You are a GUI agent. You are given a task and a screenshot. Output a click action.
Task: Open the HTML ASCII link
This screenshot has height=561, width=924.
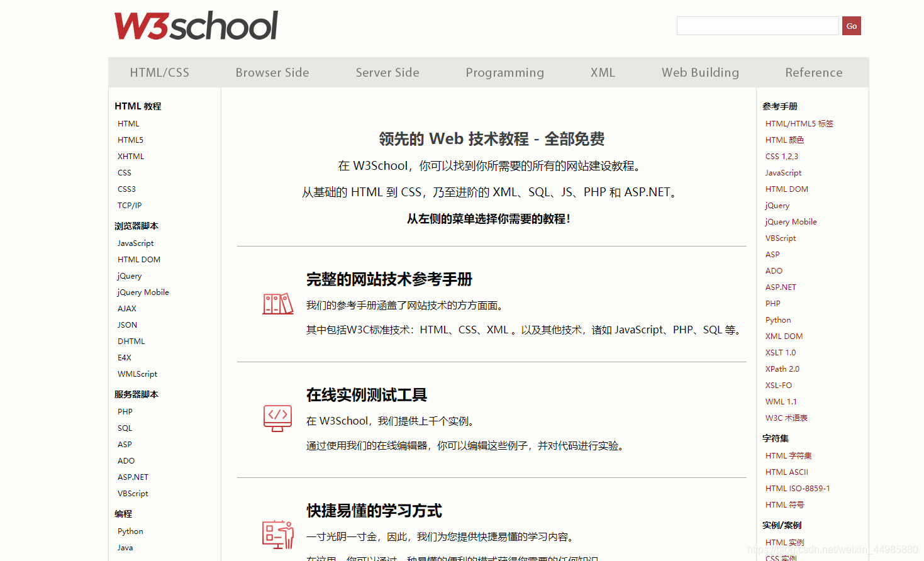tap(787, 472)
